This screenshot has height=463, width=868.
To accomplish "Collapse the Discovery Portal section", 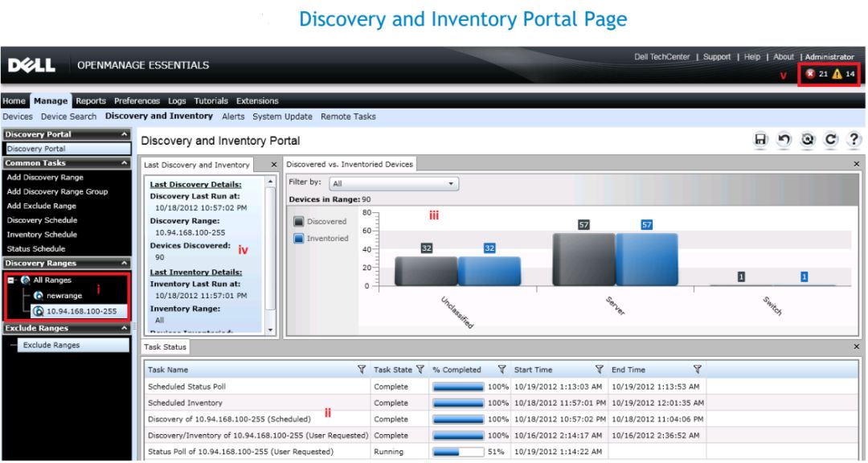I will click(x=124, y=134).
